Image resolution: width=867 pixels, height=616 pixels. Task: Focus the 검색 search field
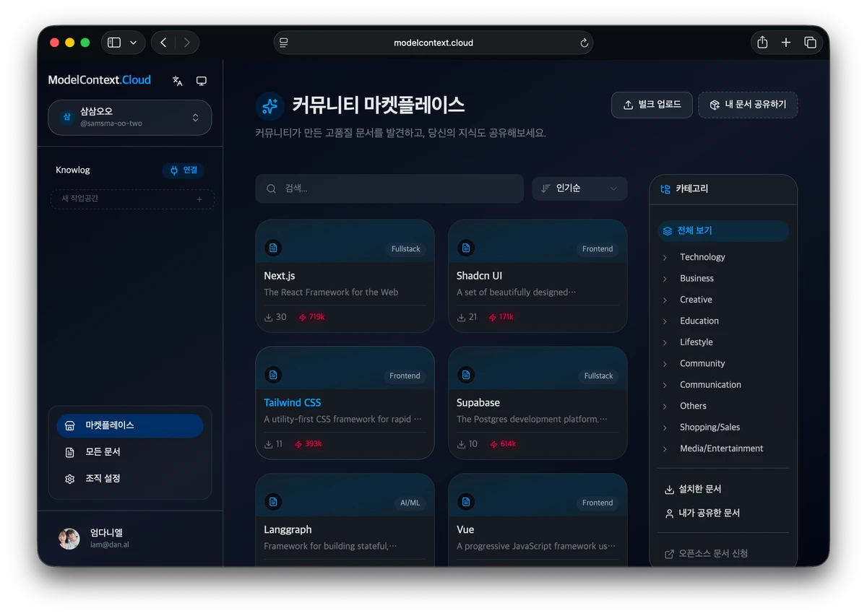pyautogui.click(x=389, y=188)
